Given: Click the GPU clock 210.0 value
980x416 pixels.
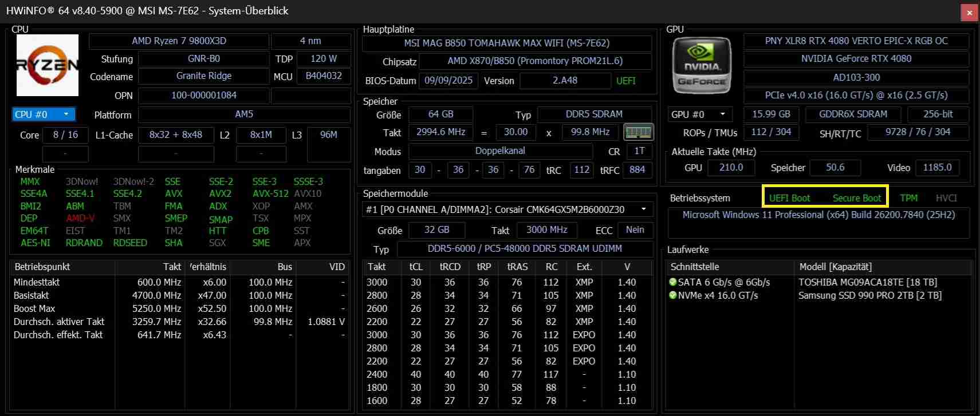Looking at the screenshot, I should point(731,168).
